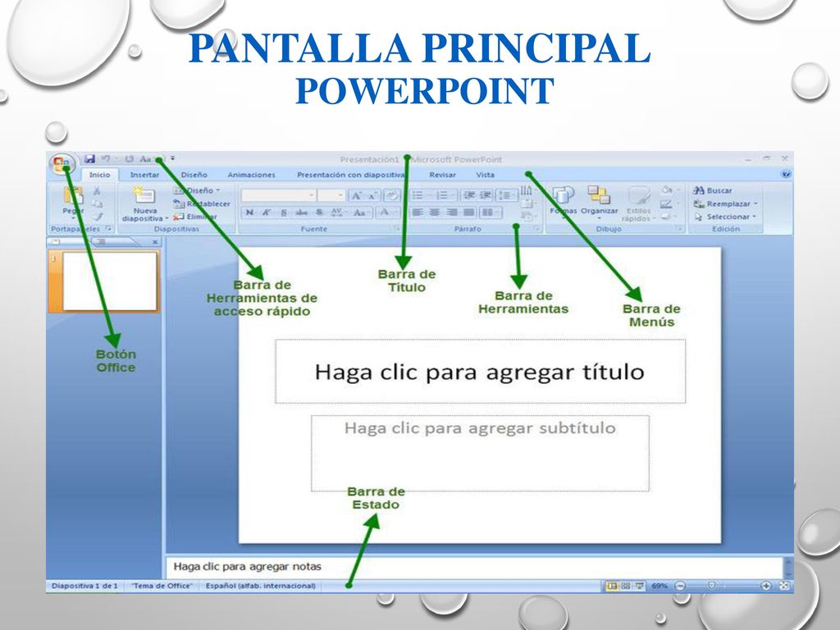Click the bullets list icon
840x630 pixels.
(418, 195)
